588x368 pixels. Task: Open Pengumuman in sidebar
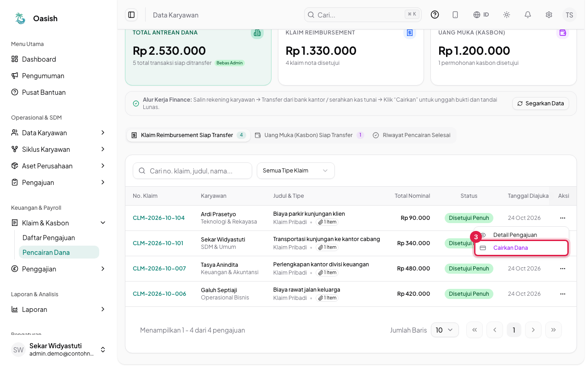[59, 75]
